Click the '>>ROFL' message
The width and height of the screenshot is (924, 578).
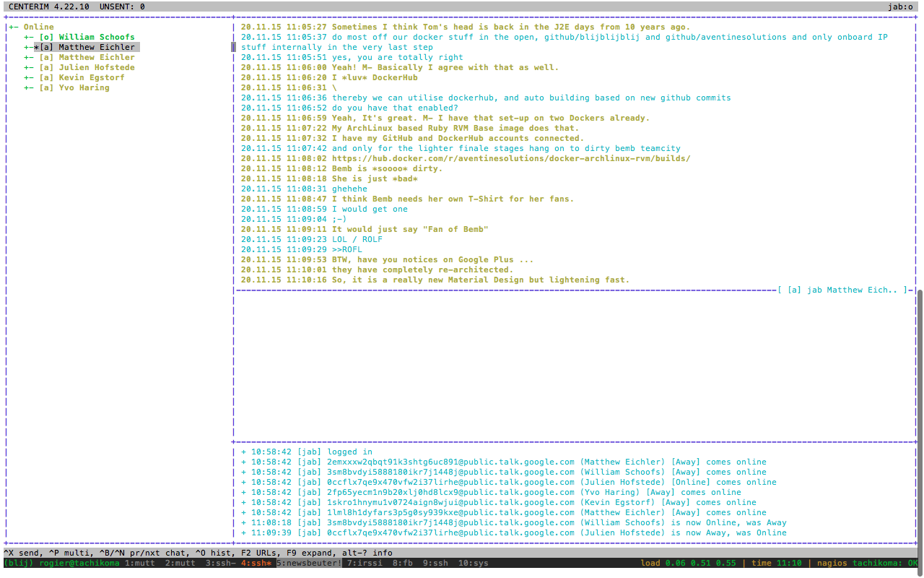pos(347,249)
